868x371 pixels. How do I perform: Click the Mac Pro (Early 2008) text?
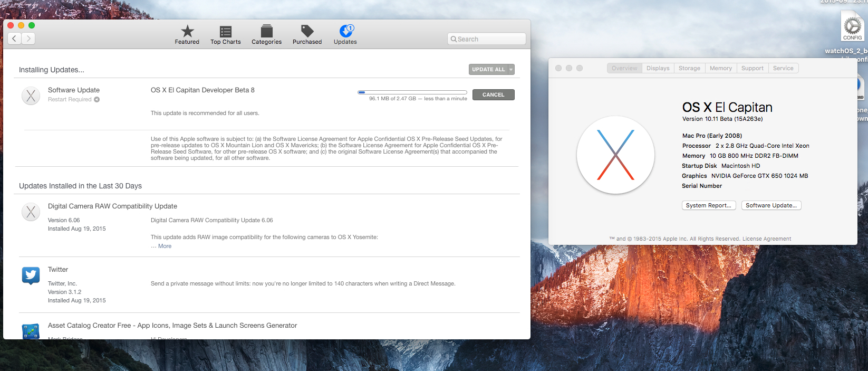coord(712,136)
